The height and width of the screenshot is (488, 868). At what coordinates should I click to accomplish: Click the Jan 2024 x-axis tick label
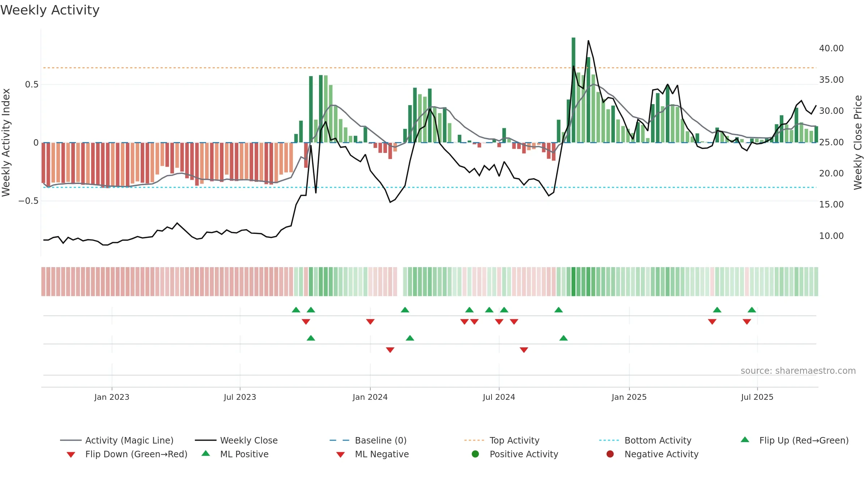pyautogui.click(x=370, y=397)
